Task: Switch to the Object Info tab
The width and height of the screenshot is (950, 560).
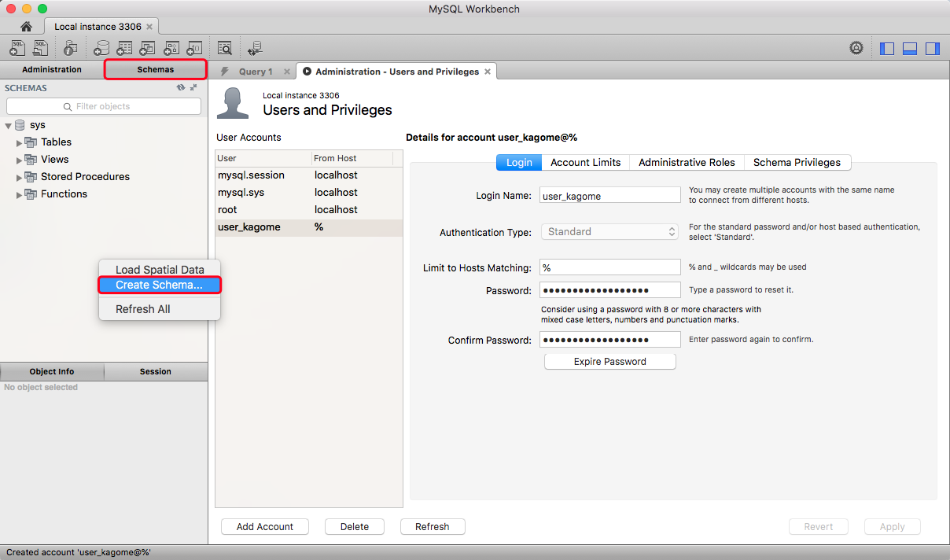Action: click(x=52, y=371)
